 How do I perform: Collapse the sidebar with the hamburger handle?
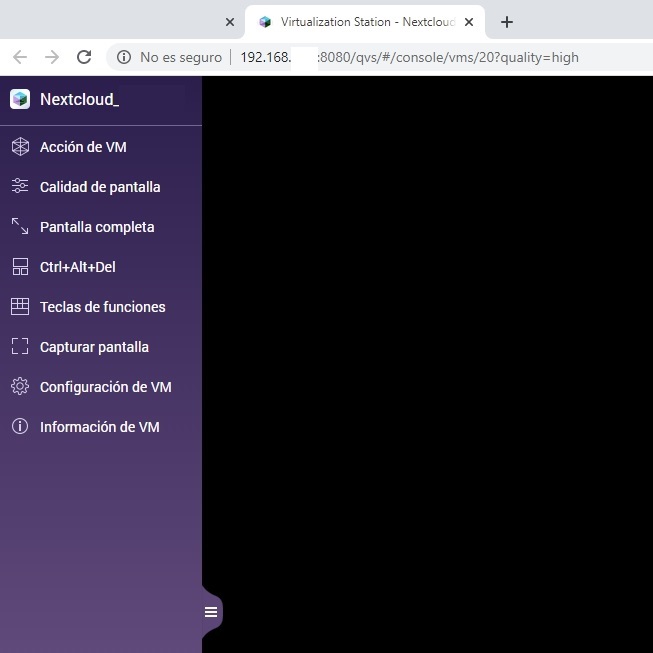pos(211,612)
